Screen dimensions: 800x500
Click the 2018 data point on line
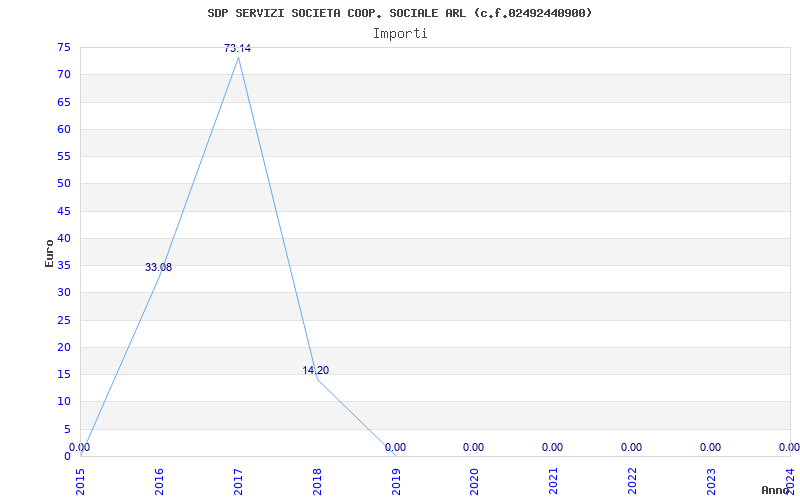point(317,379)
